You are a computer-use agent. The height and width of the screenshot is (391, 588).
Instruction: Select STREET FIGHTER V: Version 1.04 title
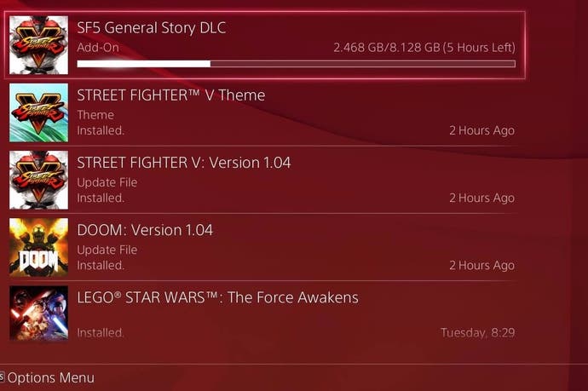click(x=184, y=163)
